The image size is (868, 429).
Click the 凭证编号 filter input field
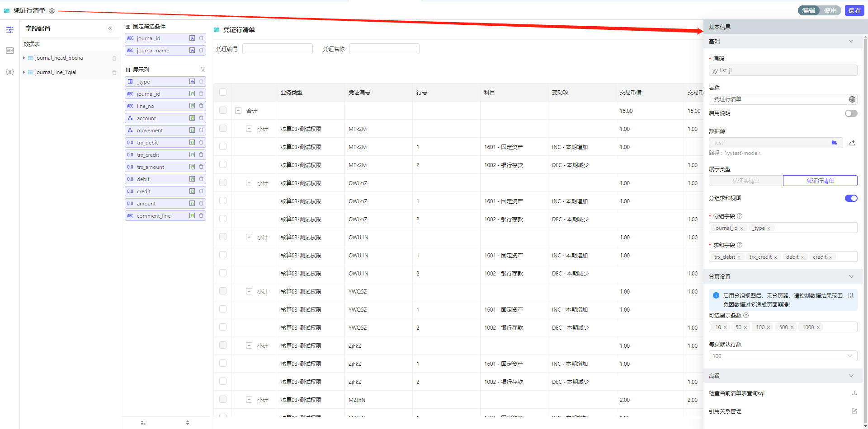(x=277, y=49)
